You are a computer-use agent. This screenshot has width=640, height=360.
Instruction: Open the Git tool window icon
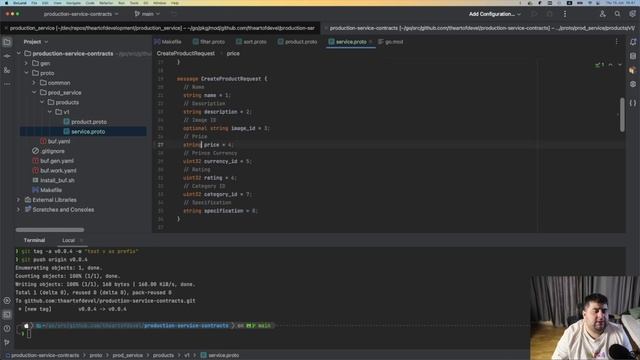point(7,342)
